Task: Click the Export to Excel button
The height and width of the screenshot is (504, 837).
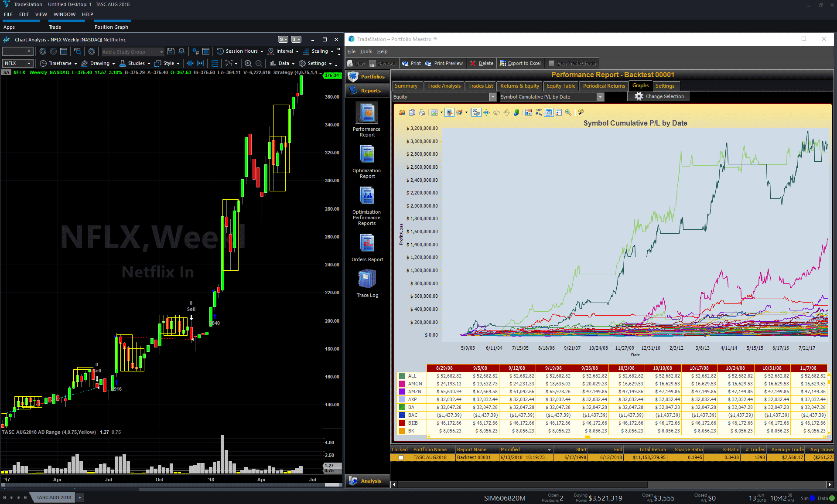Action: [x=520, y=63]
